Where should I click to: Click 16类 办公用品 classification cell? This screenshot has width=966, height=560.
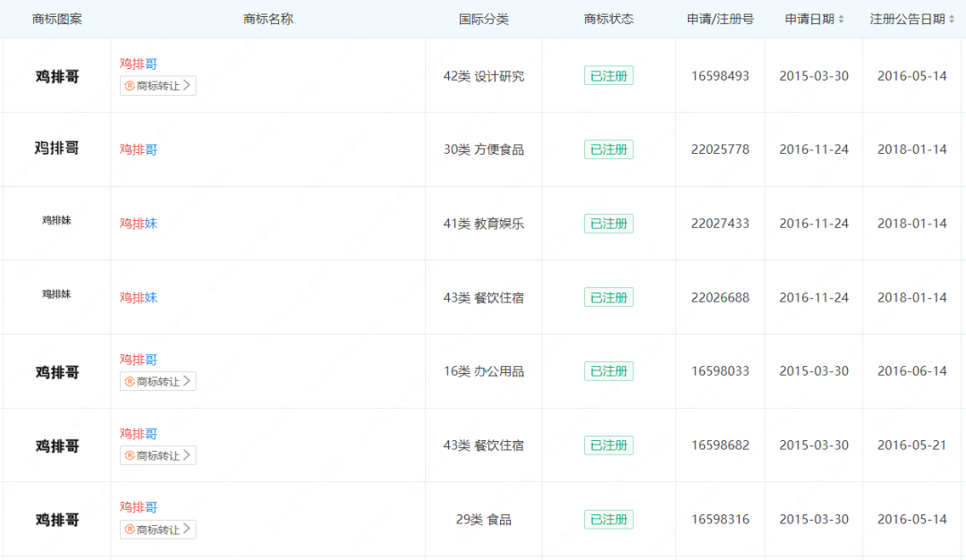(x=484, y=371)
